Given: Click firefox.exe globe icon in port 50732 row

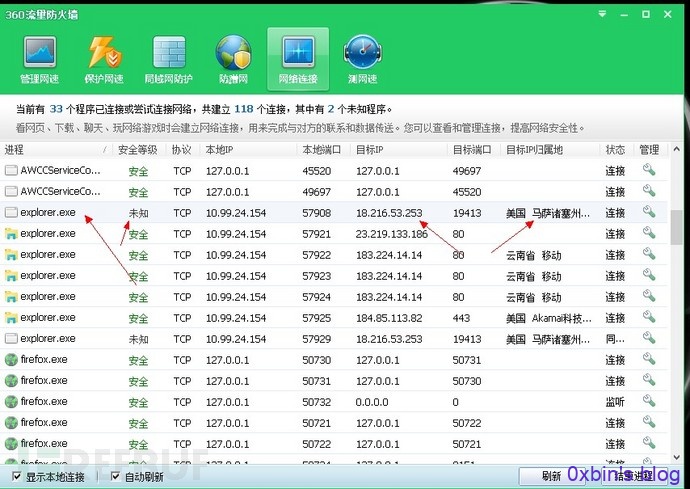Looking at the screenshot, I should click(x=11, y=401).
